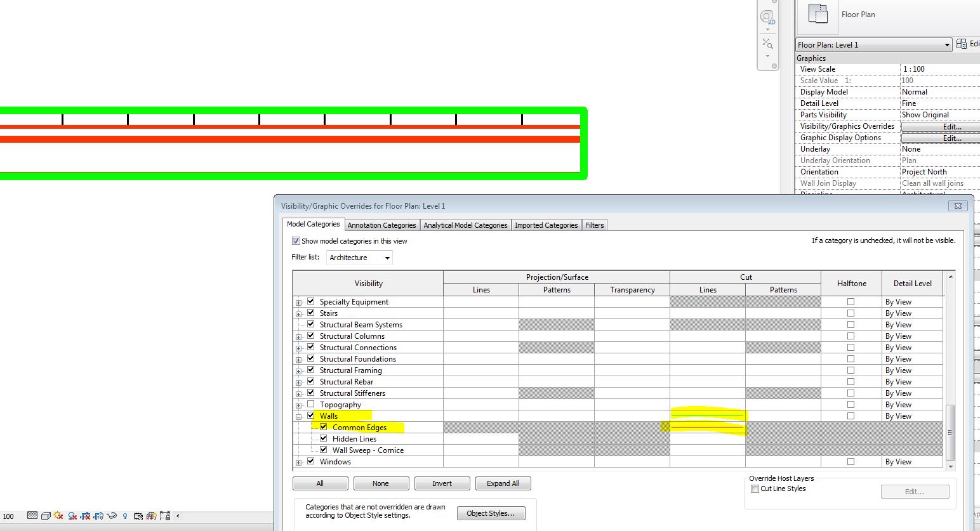Enable the Topography category visibility
The height and width of the screenshot is (531, 980).
point(310,404)
